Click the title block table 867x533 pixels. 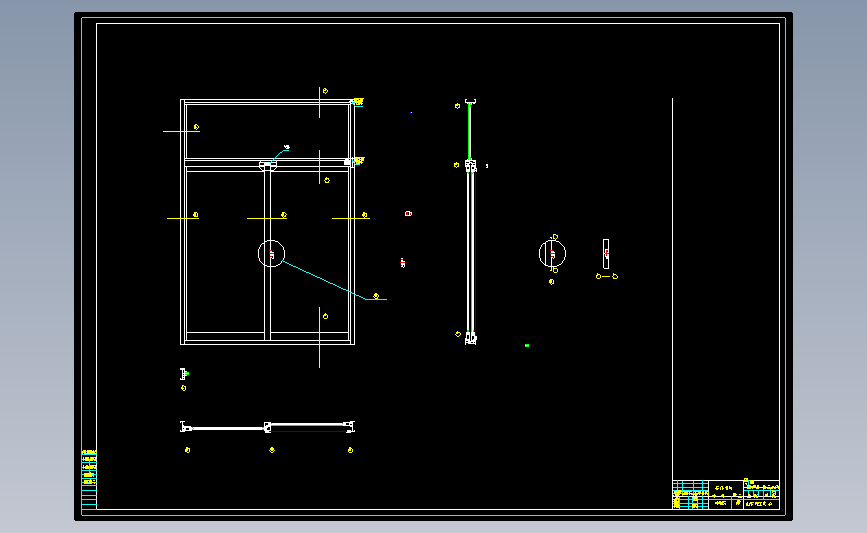(726, 494)
